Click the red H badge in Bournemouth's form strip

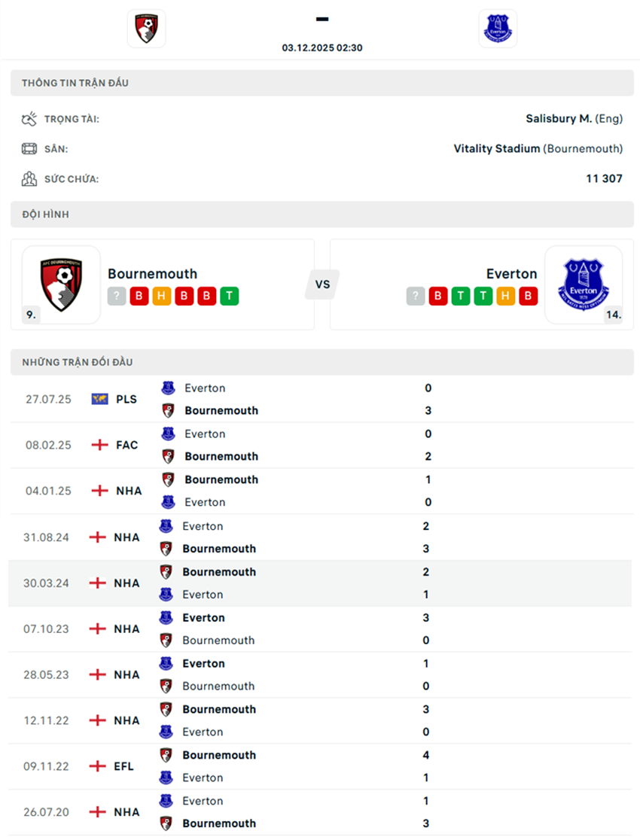[x=160, y=296]
